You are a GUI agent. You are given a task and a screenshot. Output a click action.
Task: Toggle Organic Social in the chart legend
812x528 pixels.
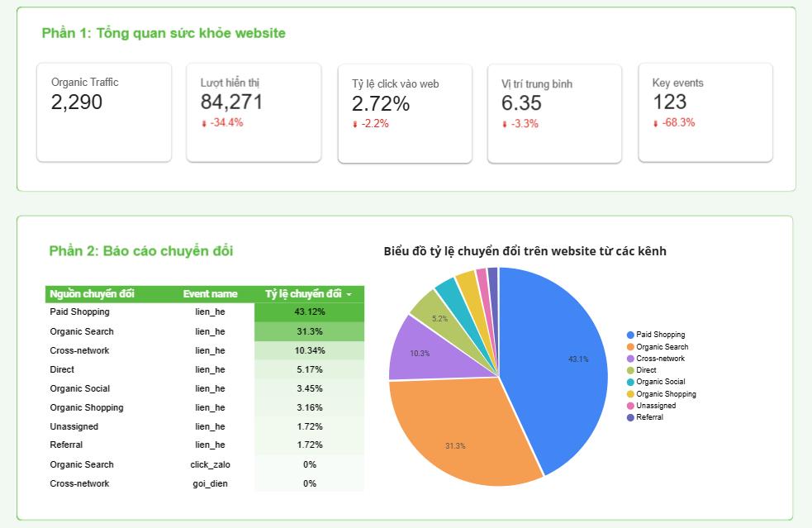click(653, 382)
